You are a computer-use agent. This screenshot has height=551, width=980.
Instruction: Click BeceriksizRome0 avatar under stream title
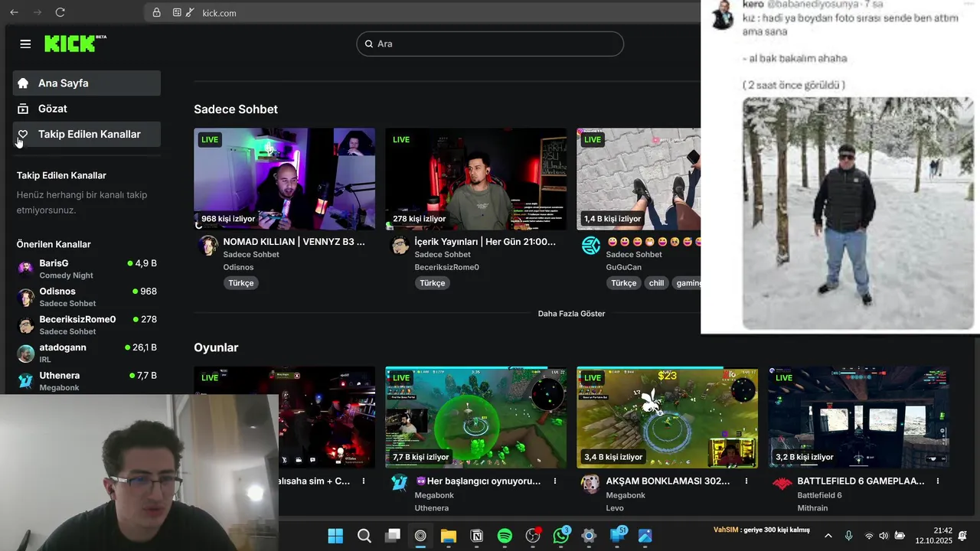(x=400, y=246)
